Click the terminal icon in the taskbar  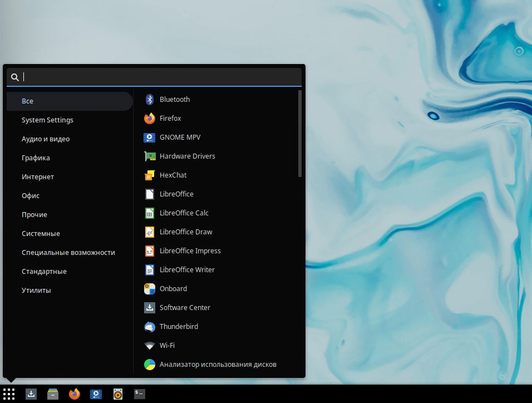[x=140, y=394]
